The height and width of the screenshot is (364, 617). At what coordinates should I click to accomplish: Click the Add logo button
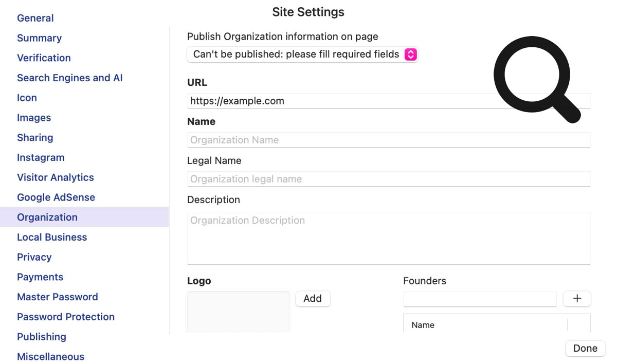pyautogui.click(x=313, y=299)
